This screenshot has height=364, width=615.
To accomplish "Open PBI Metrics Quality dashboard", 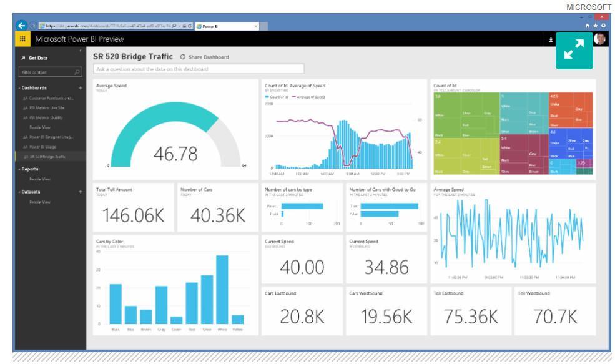I will (46, 117).
